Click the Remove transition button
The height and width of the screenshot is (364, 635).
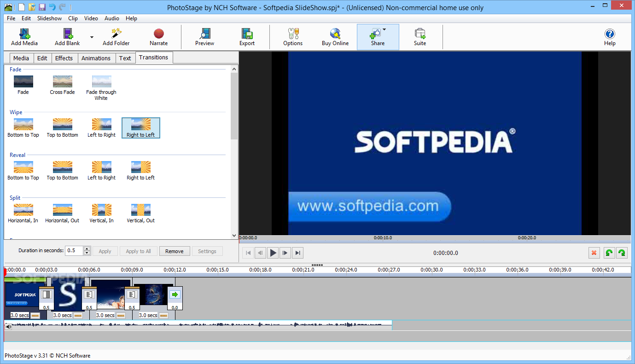[175, 251]
